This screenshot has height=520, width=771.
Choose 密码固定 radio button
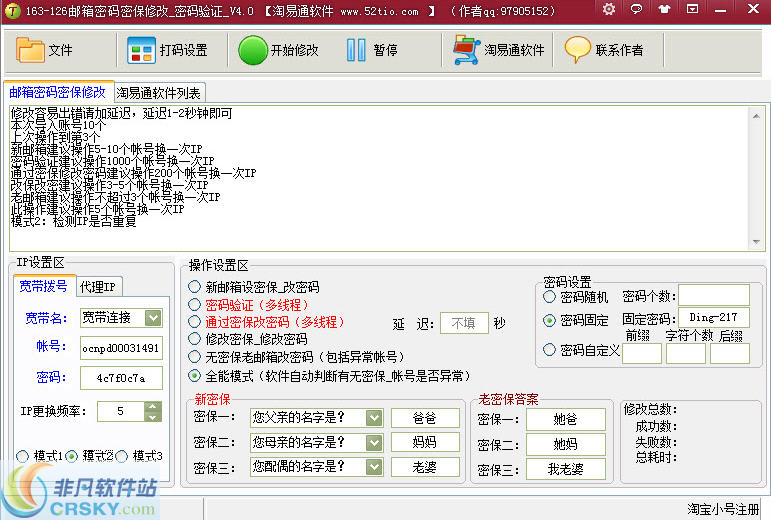click(549, 320)
